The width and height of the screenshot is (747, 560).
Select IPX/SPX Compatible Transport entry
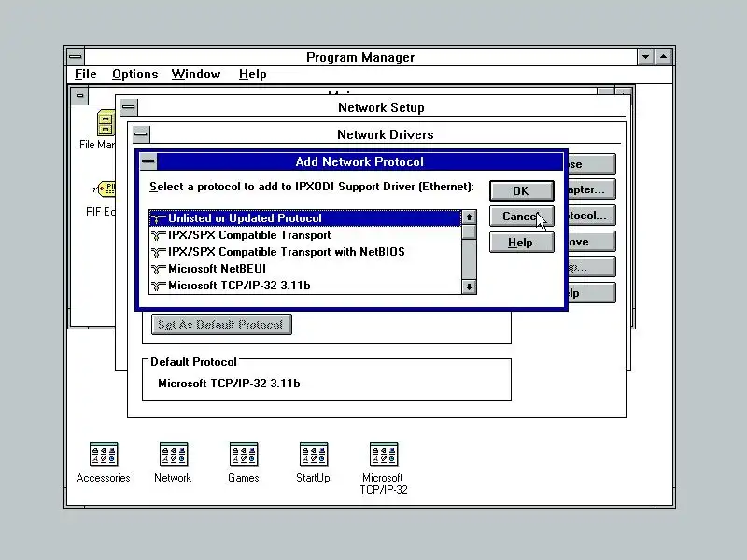[305, 235]
